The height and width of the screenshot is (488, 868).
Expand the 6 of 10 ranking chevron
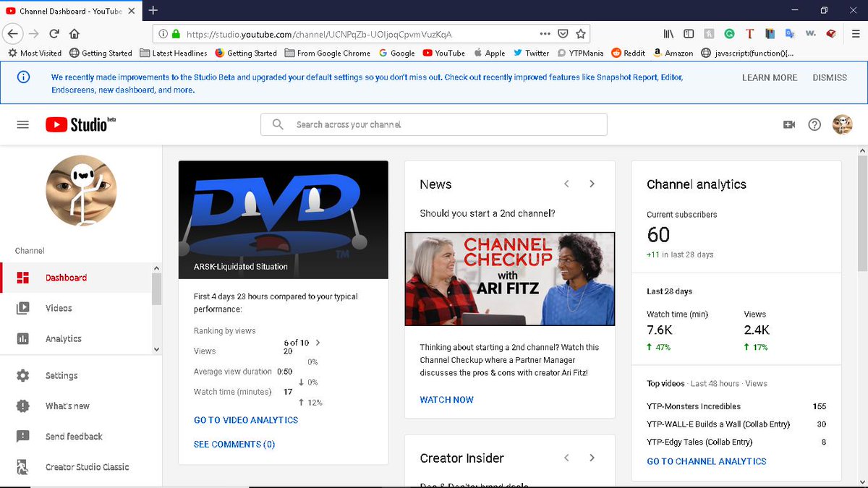pos(318,343)
